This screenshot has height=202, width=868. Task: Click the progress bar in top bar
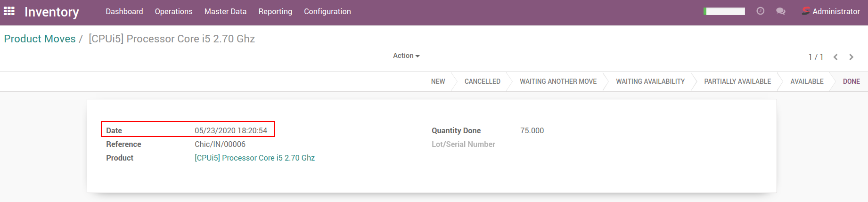(x=724, y=11)
